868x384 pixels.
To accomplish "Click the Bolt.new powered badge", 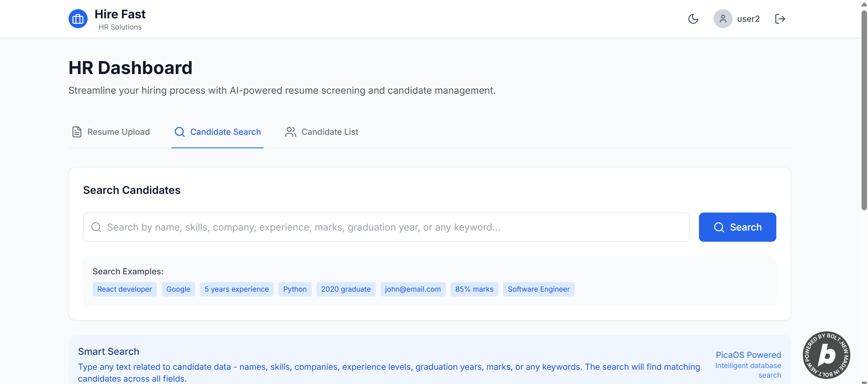I will (x=826, y=355).
